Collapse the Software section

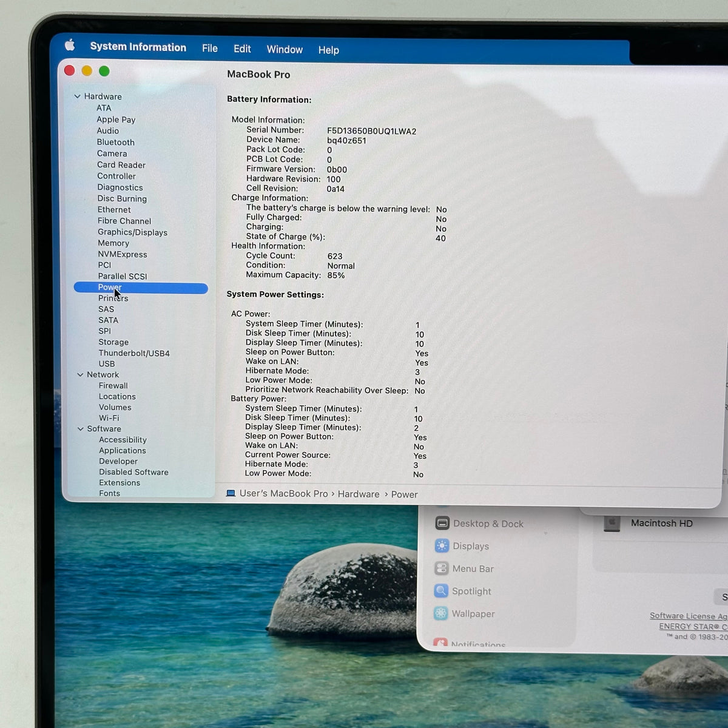point(81,429)
